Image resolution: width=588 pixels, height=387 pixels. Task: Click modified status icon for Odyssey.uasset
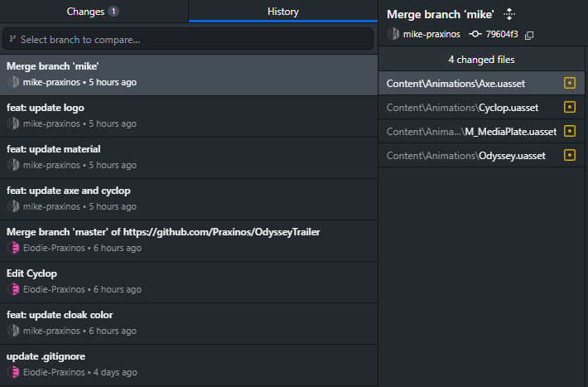tap(569, 156)
